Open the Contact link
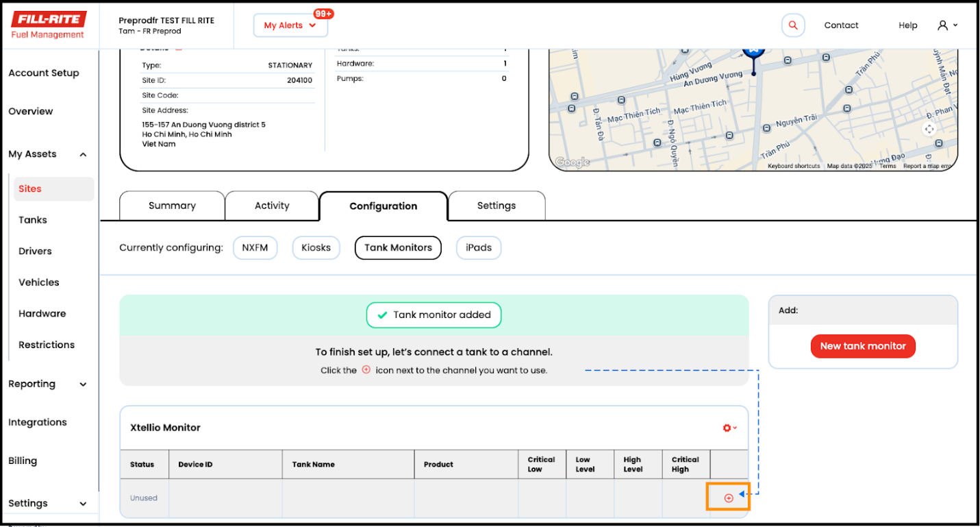The width and height of the screenshot is (980, 527). click(841, 25)
